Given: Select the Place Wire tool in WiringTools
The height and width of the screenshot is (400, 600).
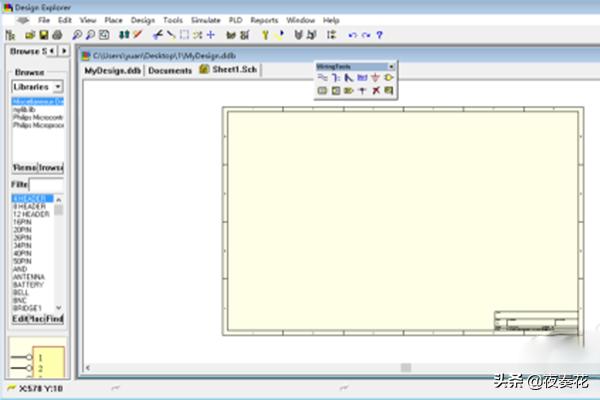Looking at the screenshot, I should tap(323, 78).
